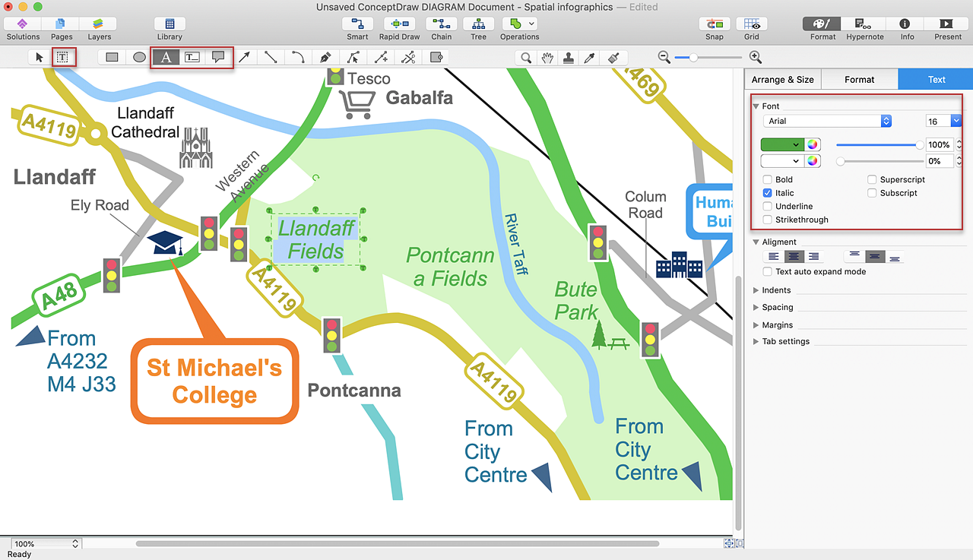Click the green text color swatch
The height and width of the screenshot is (560, 973).
[782, 144]
